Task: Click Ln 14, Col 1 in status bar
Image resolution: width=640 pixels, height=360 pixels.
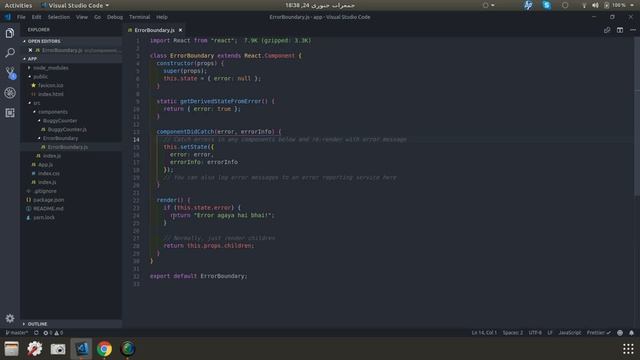Action: tap(484, 333)
